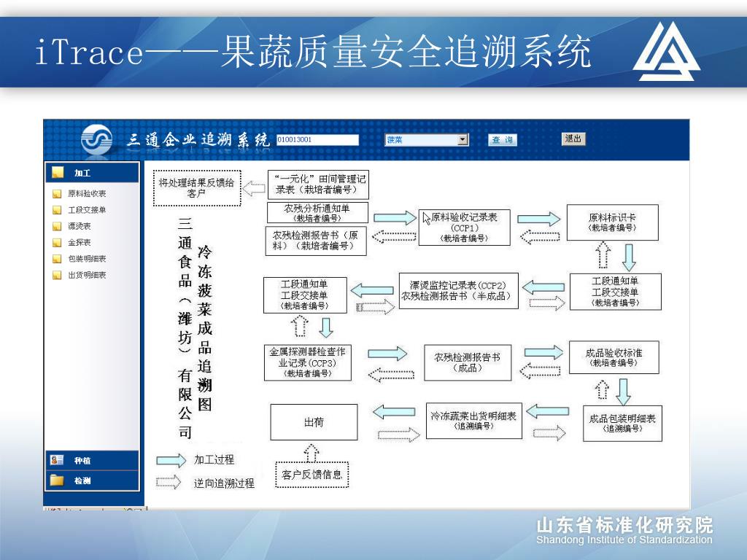The width and height of the screenshot is (747, 560).
Task: Click the 三通企业 logo globe icon
Action: pyautogui.click(x=97, y=140)
